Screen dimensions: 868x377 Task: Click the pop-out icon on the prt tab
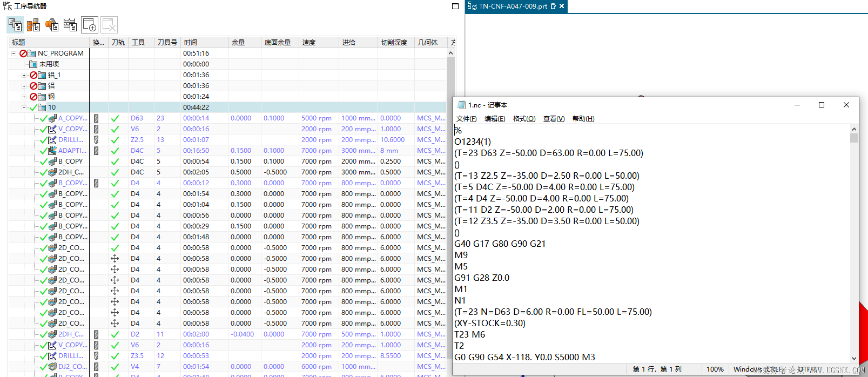click(x=553, y=6)
